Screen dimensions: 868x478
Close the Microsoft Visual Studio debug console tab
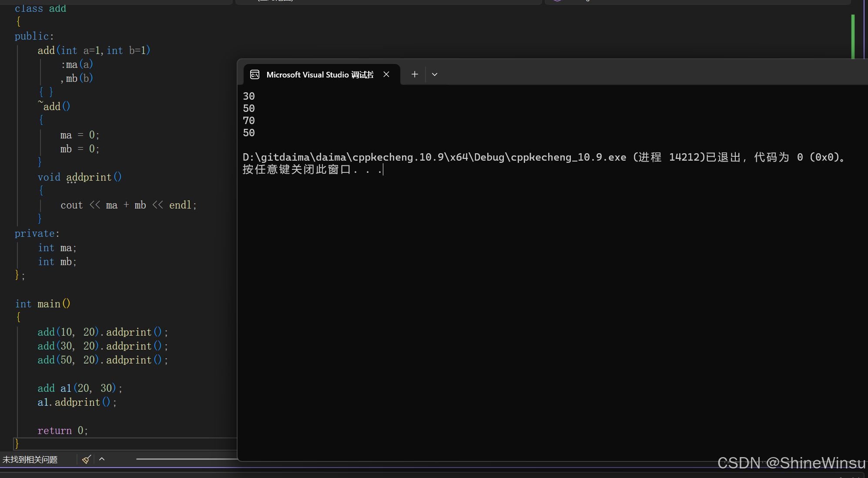(x=386, y=74)
